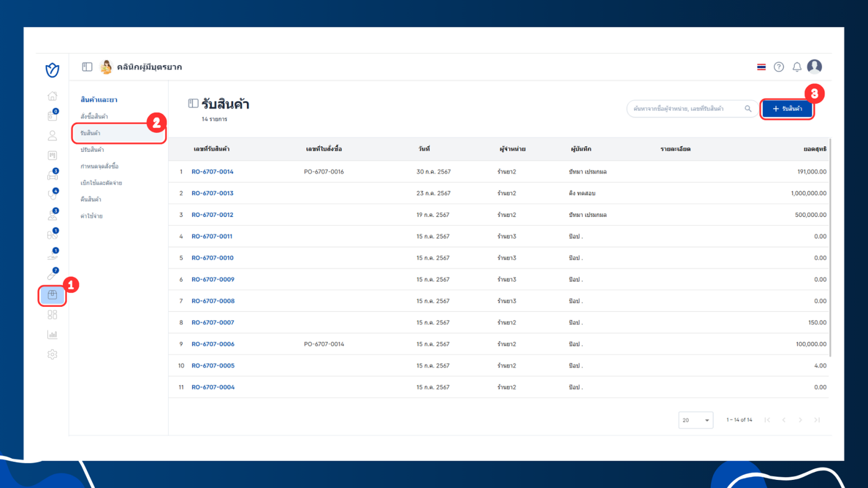Open receipt RO-6707-0014

tap(213, 172)
